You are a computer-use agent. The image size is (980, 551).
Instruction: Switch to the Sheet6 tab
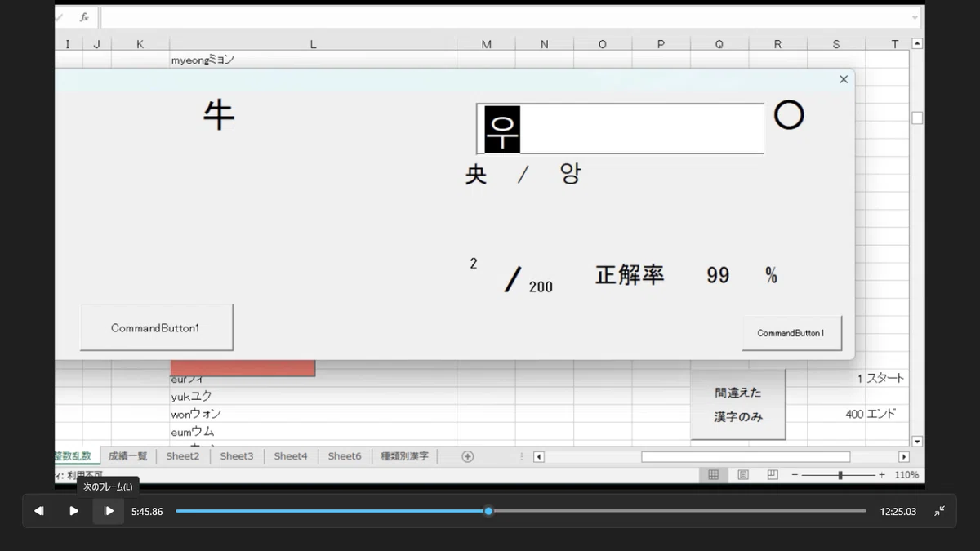pos(345,456)
